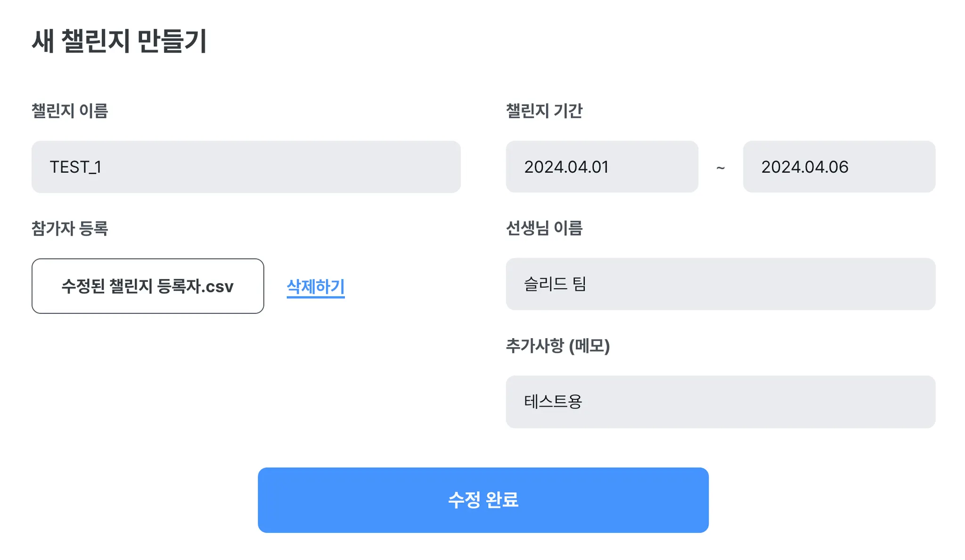Click the 추가사항 (메모) label

tap(558, 346)
